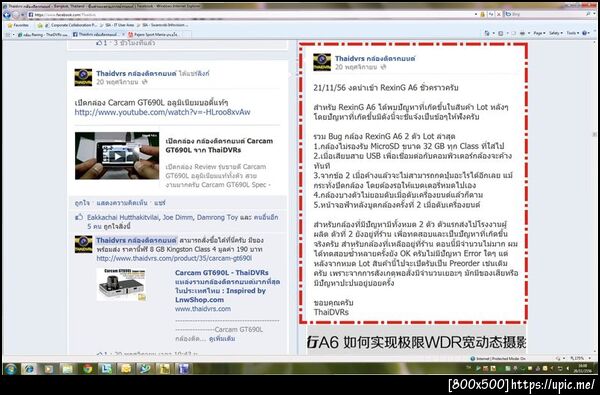Click the Thaidvrs avatar on the left post
Viewport: 600px width, 395px height.
coord(83,77)
